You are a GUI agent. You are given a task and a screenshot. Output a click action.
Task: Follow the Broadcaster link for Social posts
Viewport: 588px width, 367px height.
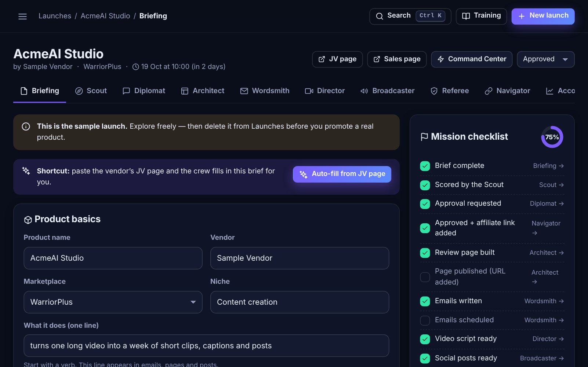click(542, 359)
